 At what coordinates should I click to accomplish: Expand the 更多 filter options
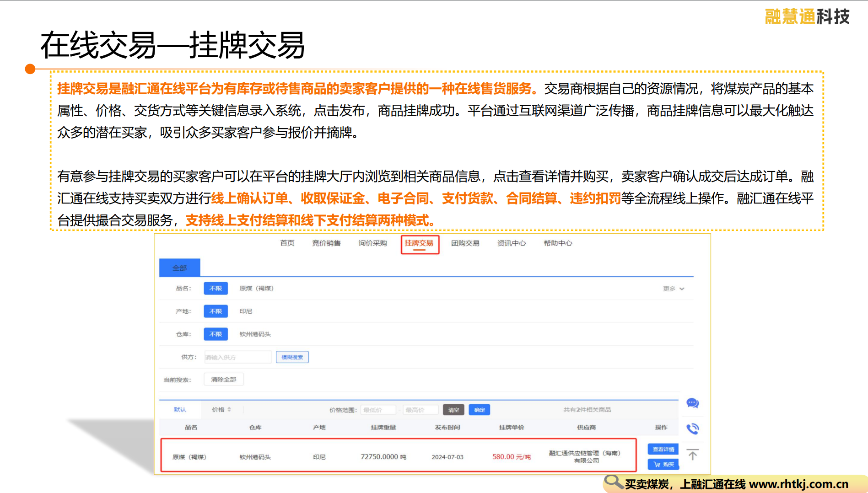tap(673, 289)
